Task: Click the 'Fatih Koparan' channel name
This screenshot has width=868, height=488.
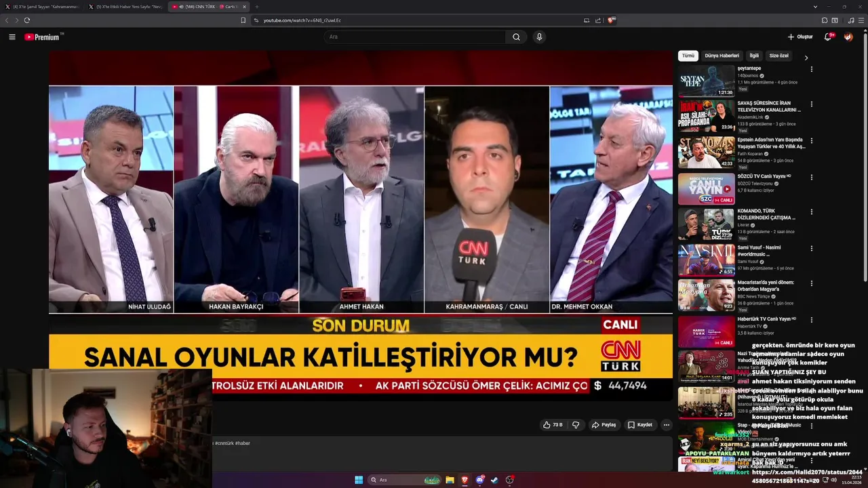Action: [x=750, y=153]
